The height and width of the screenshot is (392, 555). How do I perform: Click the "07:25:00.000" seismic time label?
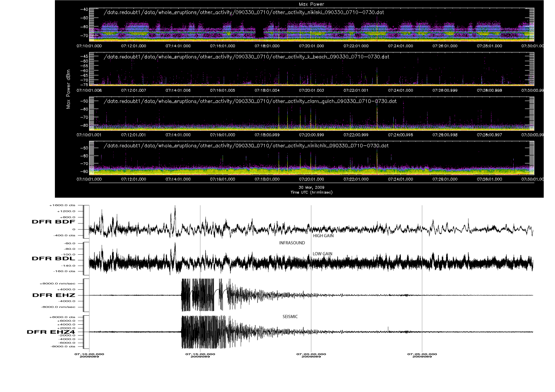tap(422, 354)
